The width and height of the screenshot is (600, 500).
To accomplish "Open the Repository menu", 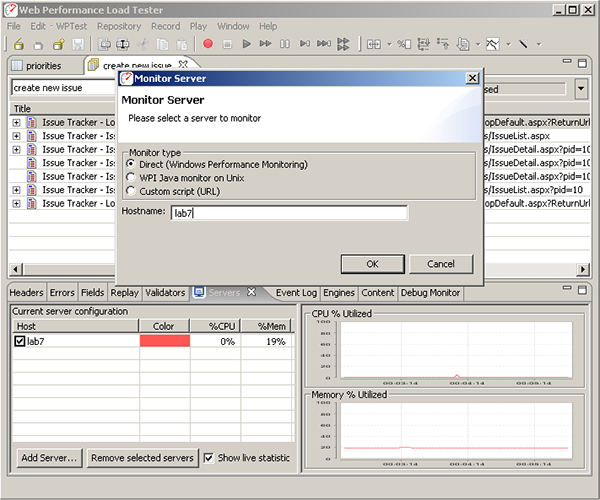I will coord(119,26).
